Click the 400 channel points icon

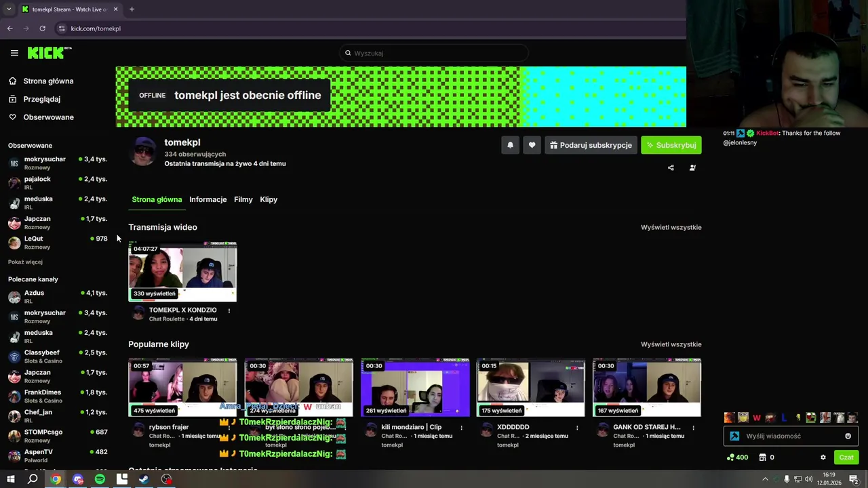737,457
